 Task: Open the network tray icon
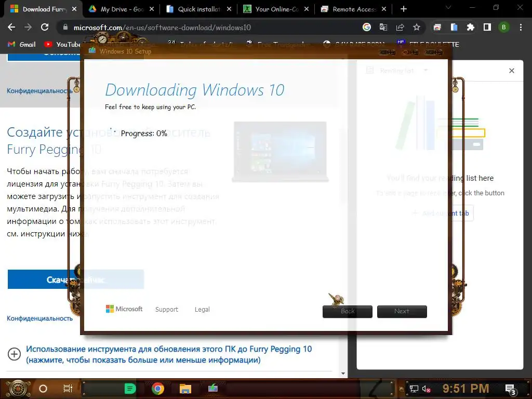(x=414, y=389)
